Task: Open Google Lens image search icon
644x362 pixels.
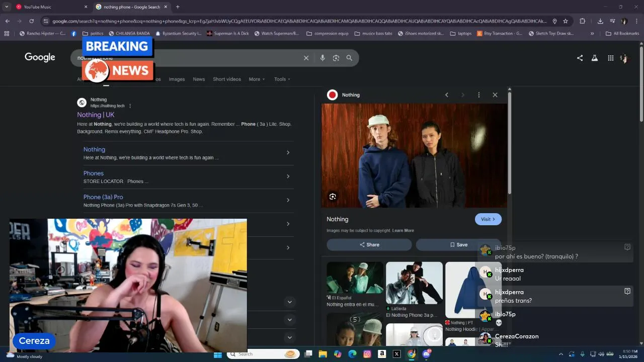Action: click(336, 58)
